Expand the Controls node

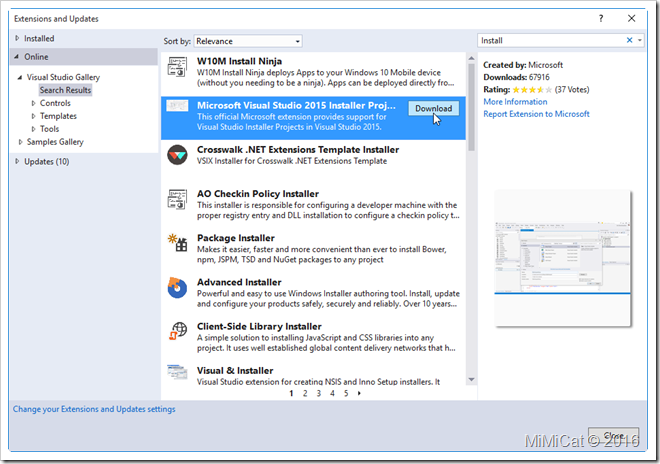[33, 103]
